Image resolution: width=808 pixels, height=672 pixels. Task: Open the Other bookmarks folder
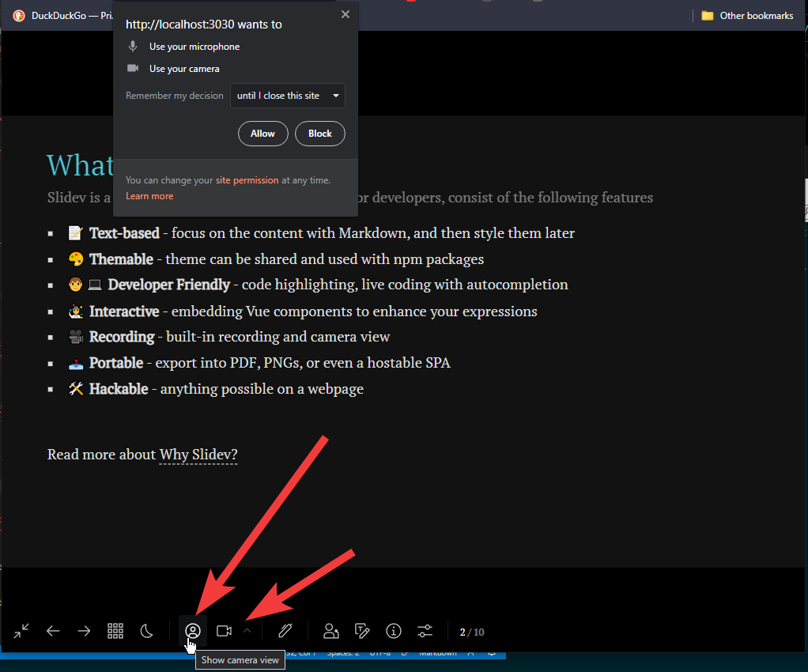[x=747, y=16]
